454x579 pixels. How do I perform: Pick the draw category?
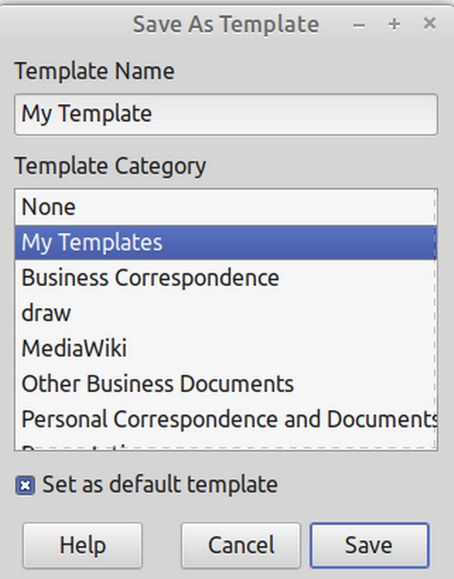coord(225,313)
